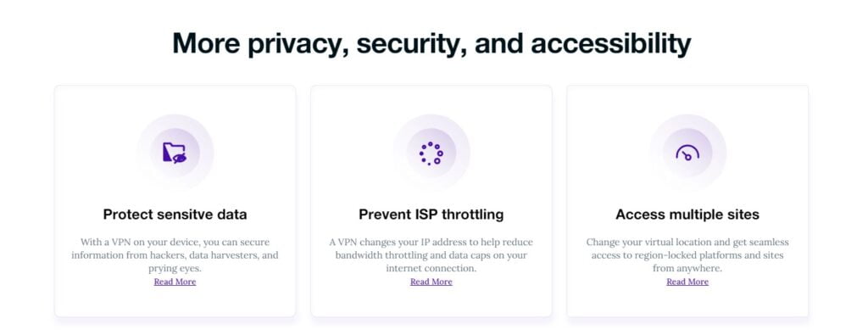Click the prying eyes text

175,269
